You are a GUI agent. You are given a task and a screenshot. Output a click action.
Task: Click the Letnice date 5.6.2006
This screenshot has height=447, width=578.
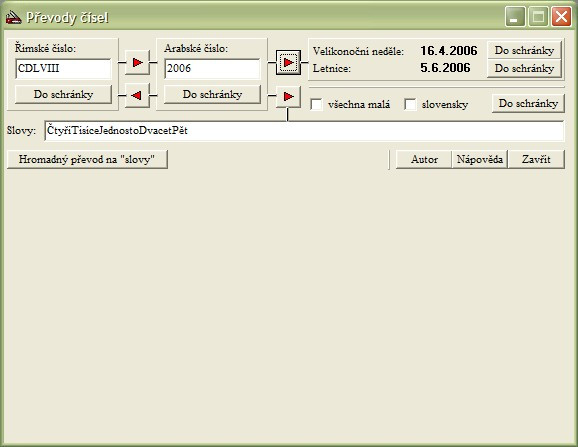pyautogui.click(x=445, y=68)
